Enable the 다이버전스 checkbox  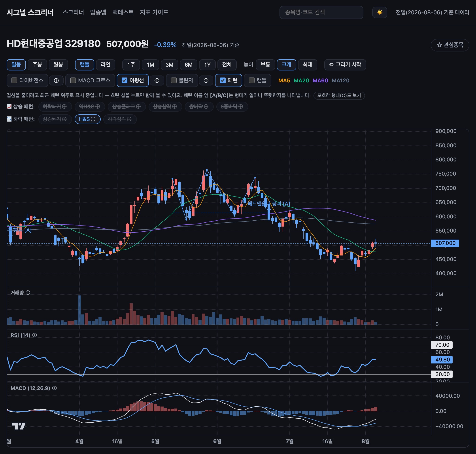14,80
